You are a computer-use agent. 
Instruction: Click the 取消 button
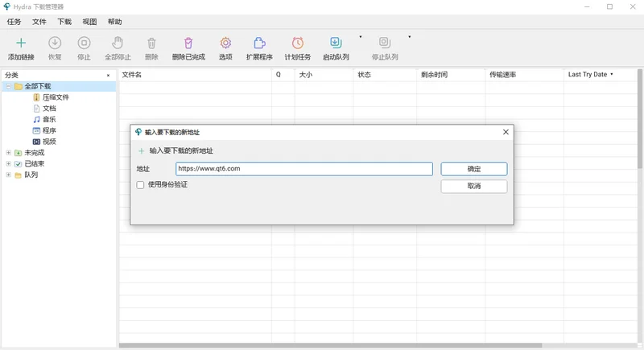pyautogui.click(x=474, y=187)
